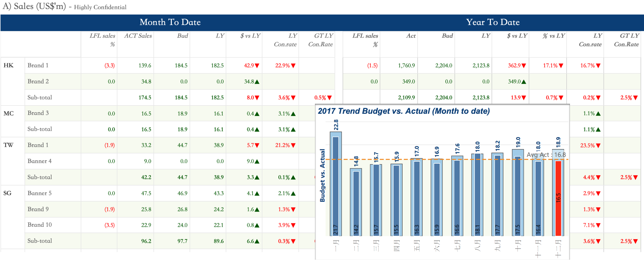This screenshot has width=644, height=262.
Task: Click red arrow beside HK Sub-total 0.5% GT LY
Action: pos(330,98)
